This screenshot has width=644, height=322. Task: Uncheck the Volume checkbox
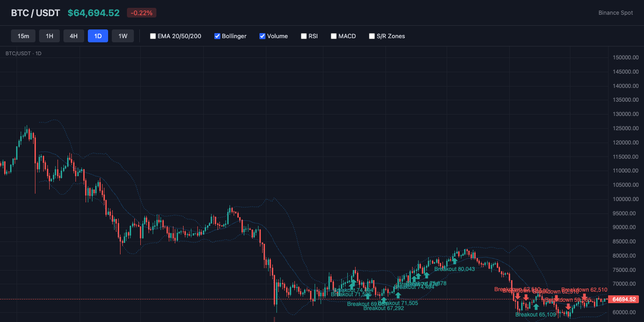pos(262,36)
